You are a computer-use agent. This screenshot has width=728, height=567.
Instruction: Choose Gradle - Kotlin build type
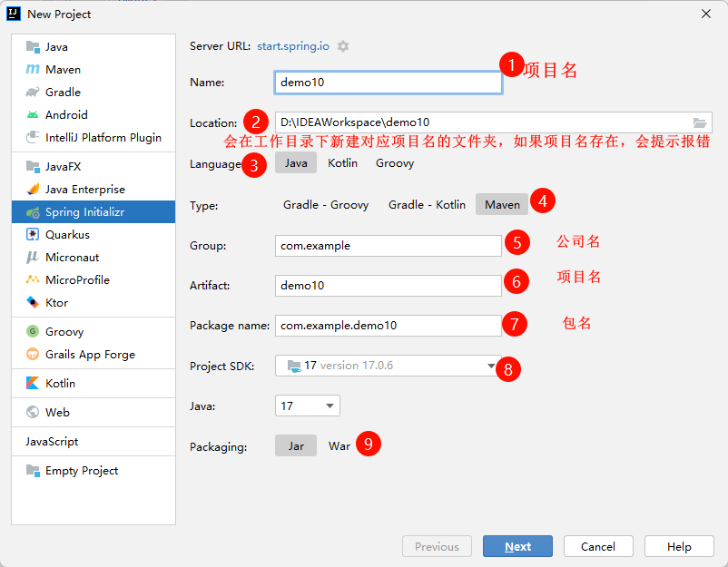click(427, 205)
